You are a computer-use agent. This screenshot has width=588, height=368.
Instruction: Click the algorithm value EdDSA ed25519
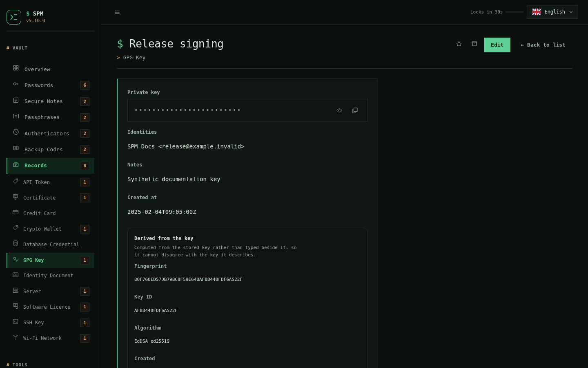(x=152, y=341)
